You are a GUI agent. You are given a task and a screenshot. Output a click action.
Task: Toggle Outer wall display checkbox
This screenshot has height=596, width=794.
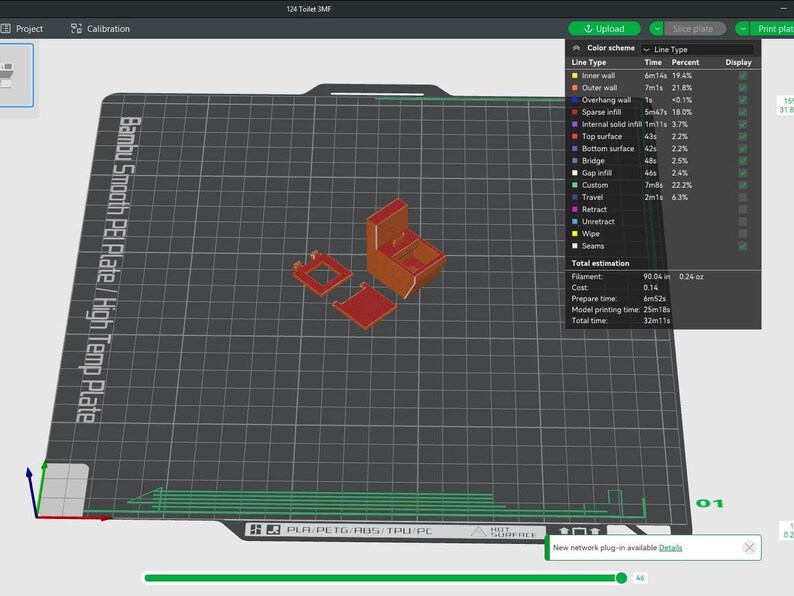pyautogui.click(x=742, y=88)
